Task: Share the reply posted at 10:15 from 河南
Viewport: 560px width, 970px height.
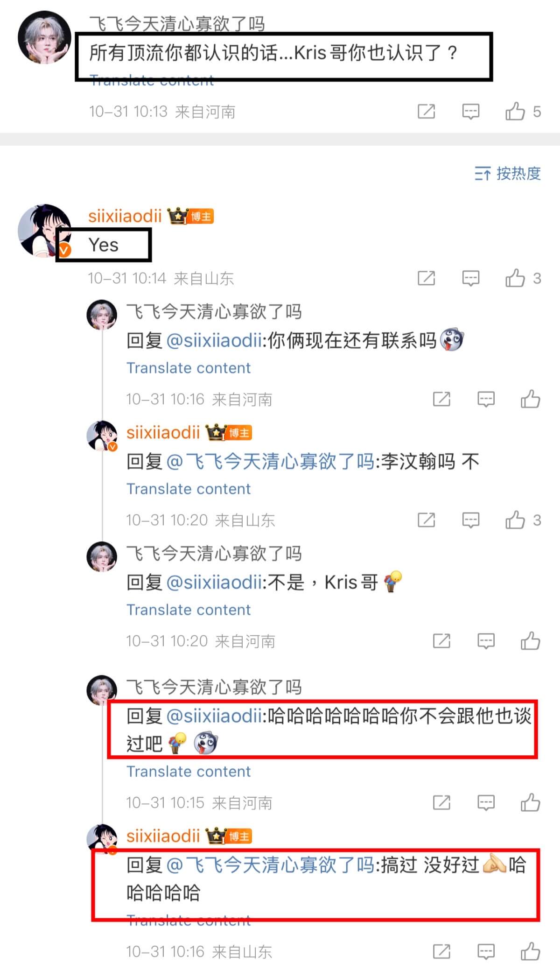Action: pos(441,802)
